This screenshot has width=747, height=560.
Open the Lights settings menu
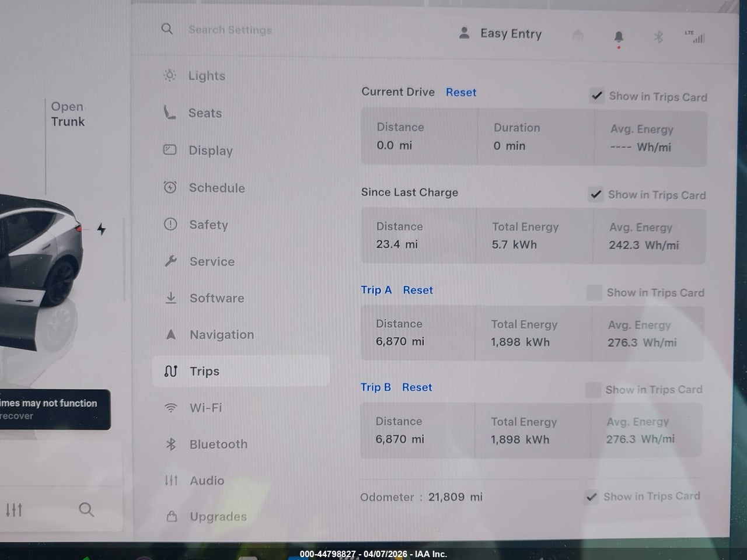[x=207, y=76]
